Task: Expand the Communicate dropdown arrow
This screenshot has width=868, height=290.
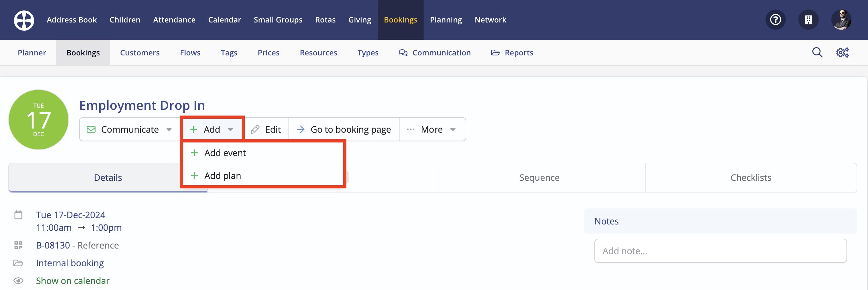Action: pos(169,129)
